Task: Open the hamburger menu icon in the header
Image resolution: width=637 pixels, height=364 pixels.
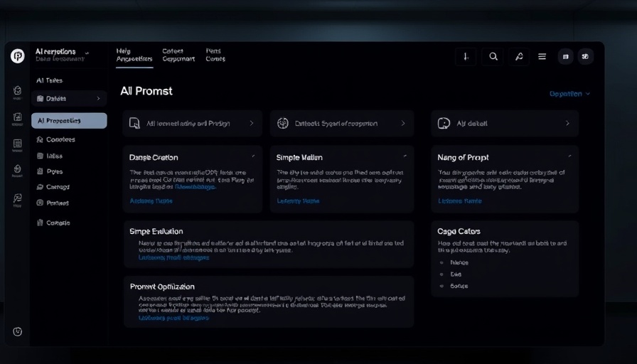Action: click(x=542, y=57)
